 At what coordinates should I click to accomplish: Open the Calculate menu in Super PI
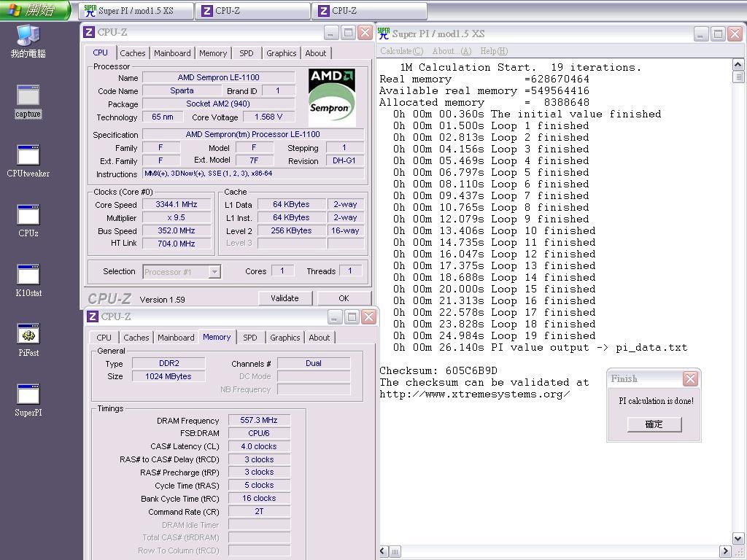point(402,51)
